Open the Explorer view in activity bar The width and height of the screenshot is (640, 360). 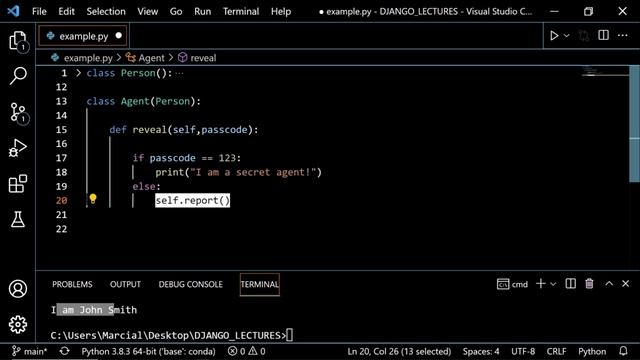tap(18, 41)
